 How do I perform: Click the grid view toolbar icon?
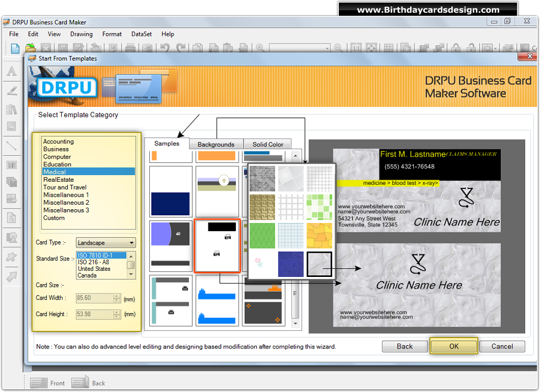[388, 48]
